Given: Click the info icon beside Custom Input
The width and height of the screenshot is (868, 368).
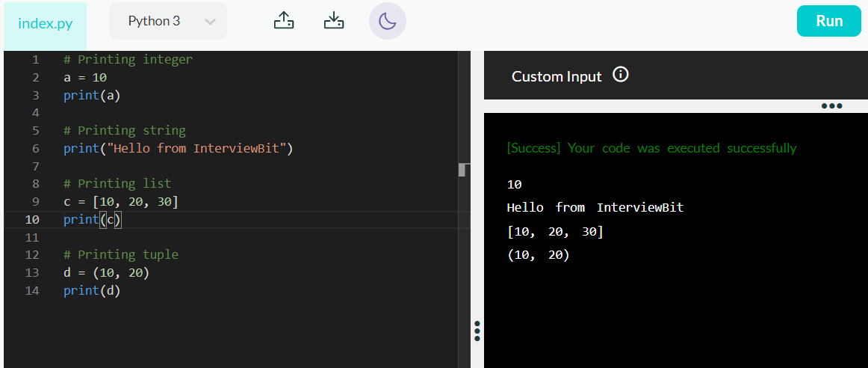Looking at the screenshot, I should click(x=620, y=75).
